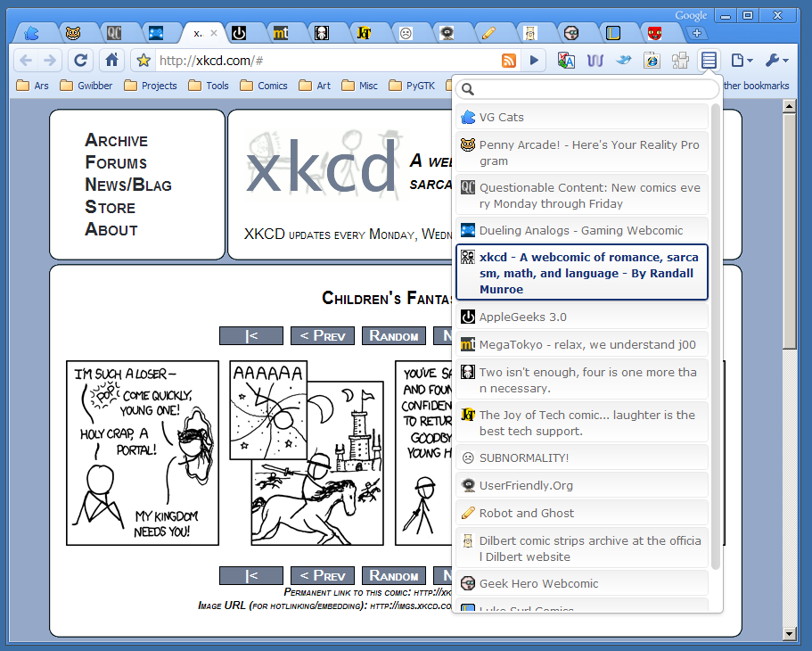Image resolution: width=812 pixels, height=651 pixels.
Task: Select Penny Arcade entry in tab list
Action: [582, 152]
